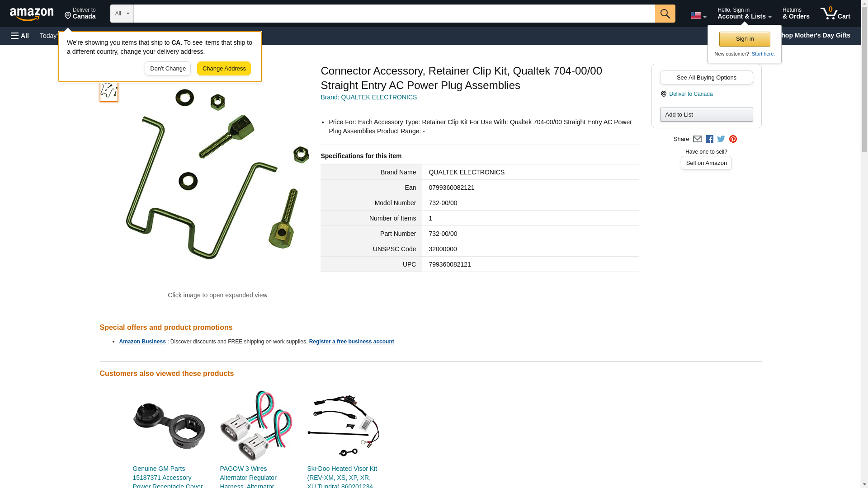Focus the Amazon search text field
Screen dimensions: 868x488
coord(394,14)
